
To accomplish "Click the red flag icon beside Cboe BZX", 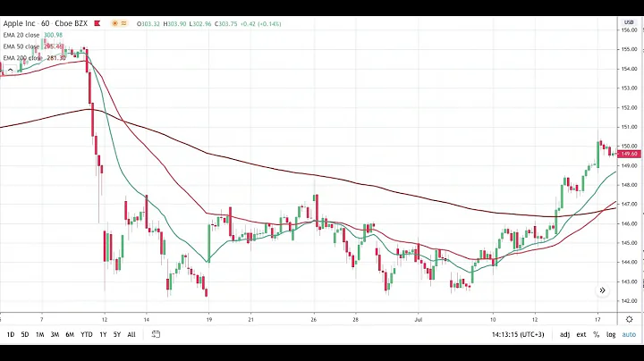I will pos(97,23).
